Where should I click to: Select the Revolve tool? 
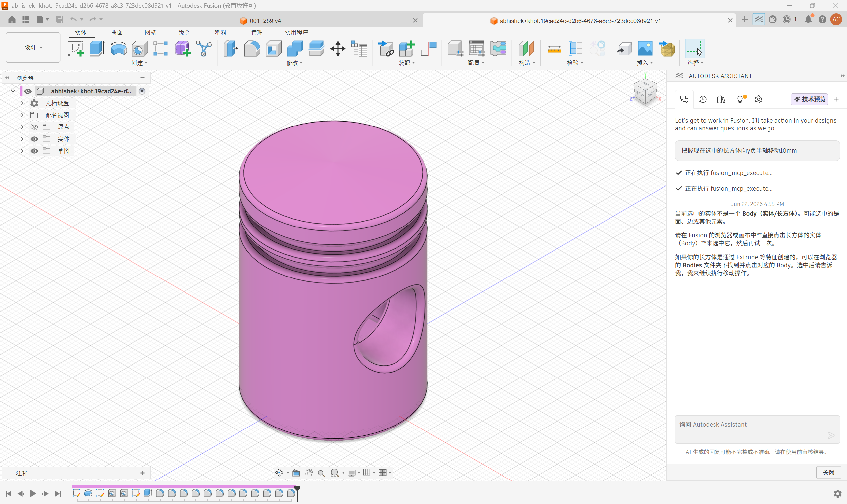(x=119, y=49)
